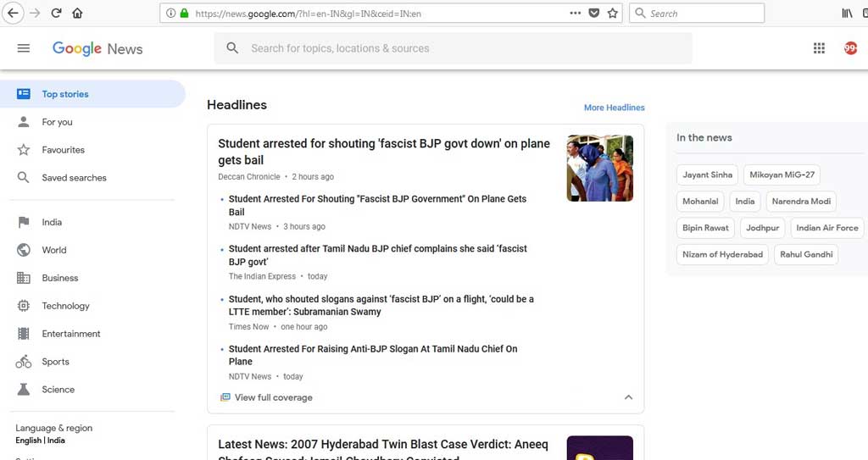Reload the page with the refresh icon
Screen dimensions: 868x460
56,14
